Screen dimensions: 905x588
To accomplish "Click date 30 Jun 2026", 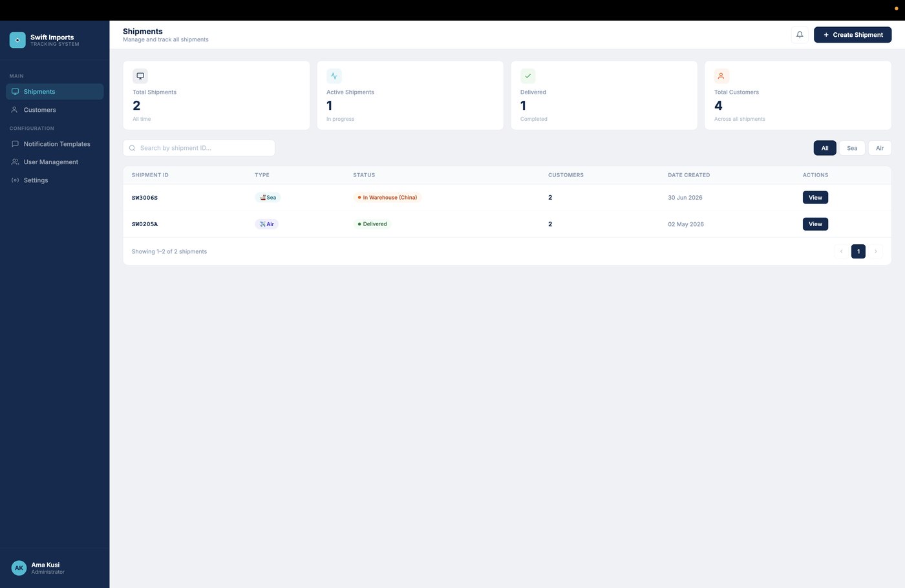I will coord(685,198).
